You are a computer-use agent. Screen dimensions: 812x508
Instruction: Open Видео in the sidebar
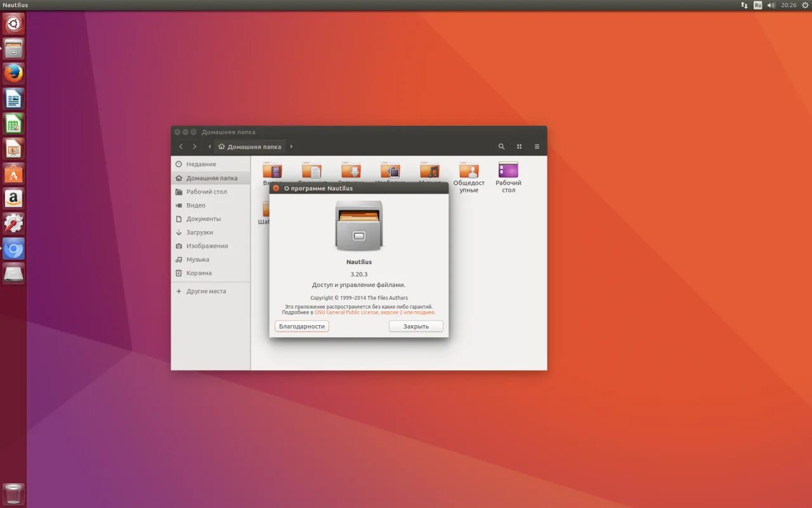point(211,205)
